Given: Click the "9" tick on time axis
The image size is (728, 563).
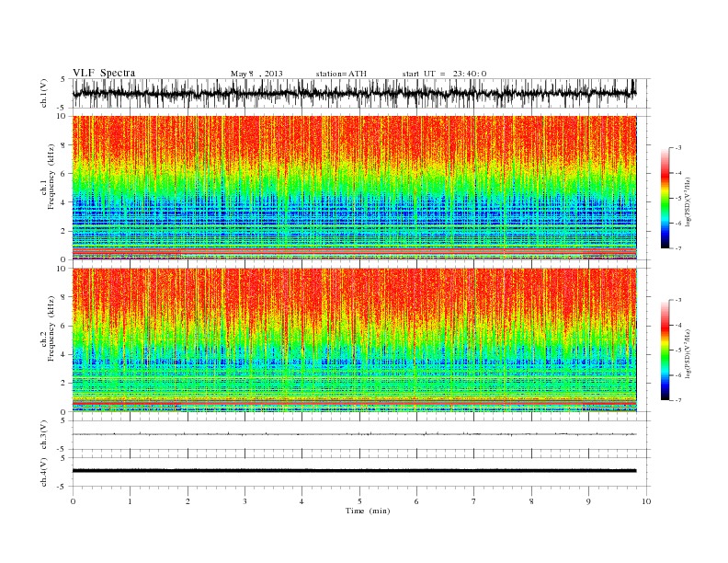Looking at the screenshot, I should (x=588, y=501).
